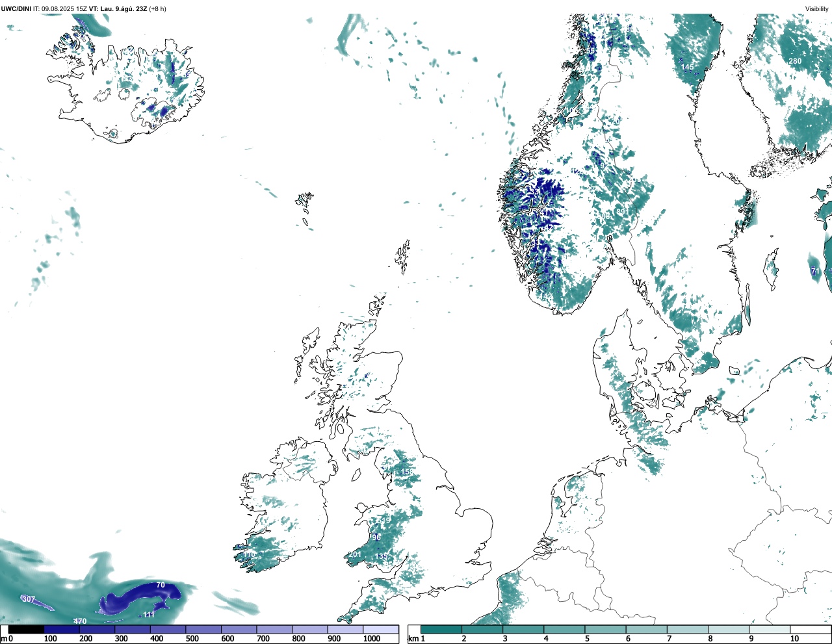Click the '70' value on the blue fog patch
This screenshot has width=832, height=644.
tap(161, 585)
